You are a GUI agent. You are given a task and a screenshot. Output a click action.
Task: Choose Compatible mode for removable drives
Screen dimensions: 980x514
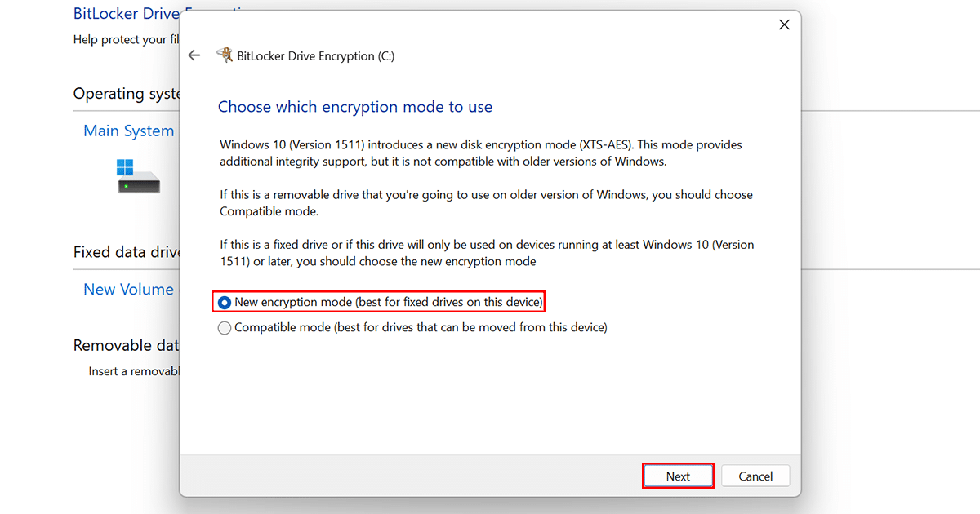pyautogui.click(x=225, y=327)
